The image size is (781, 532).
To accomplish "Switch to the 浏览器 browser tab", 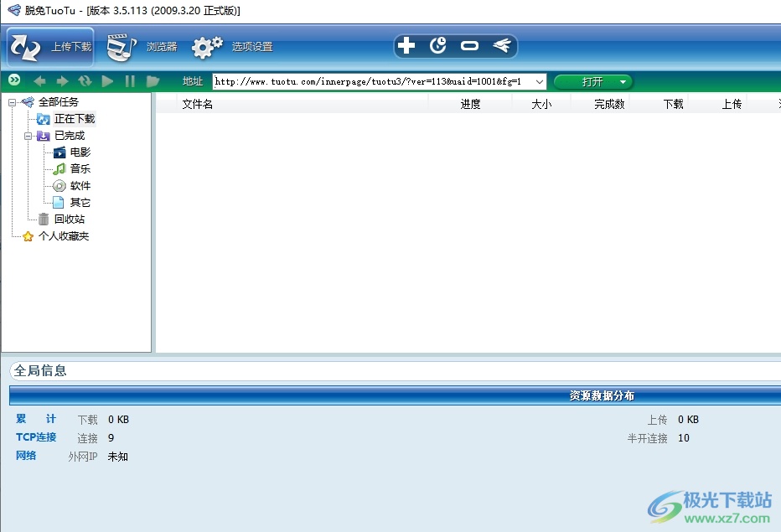I will tap(142, 47).
